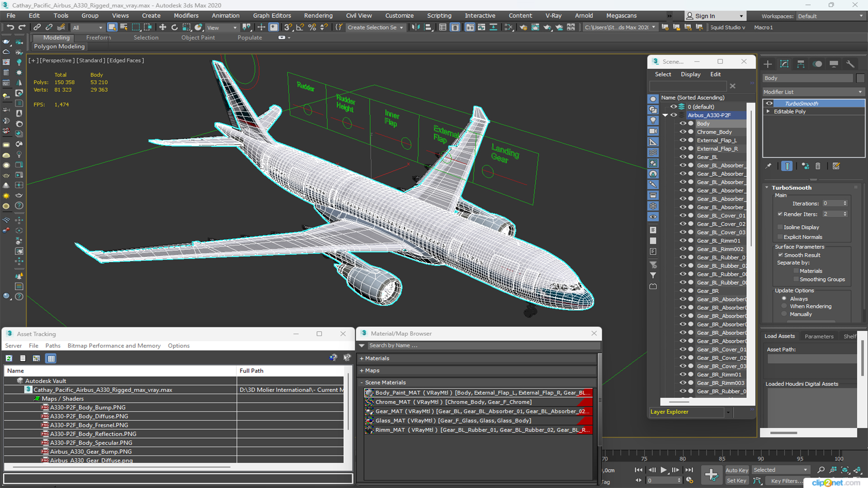
Task: Switch to the Motion command panel
Action: click(817, 64)
